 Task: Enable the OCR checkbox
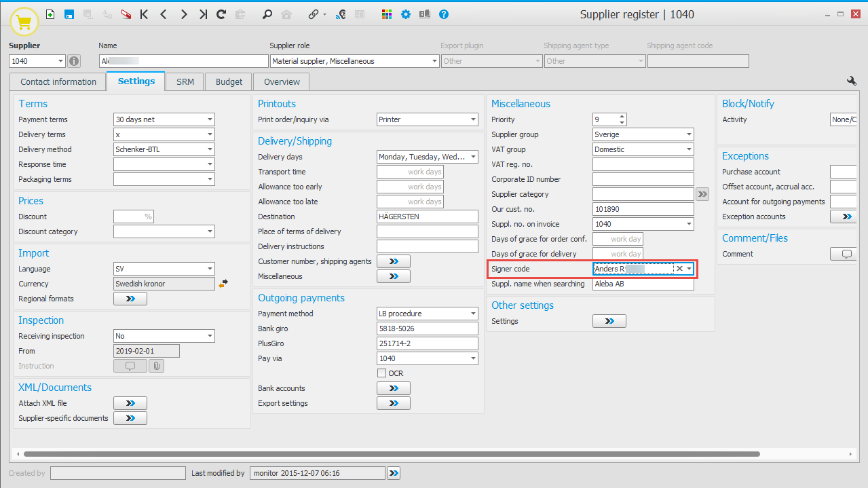tap(381, 373)
